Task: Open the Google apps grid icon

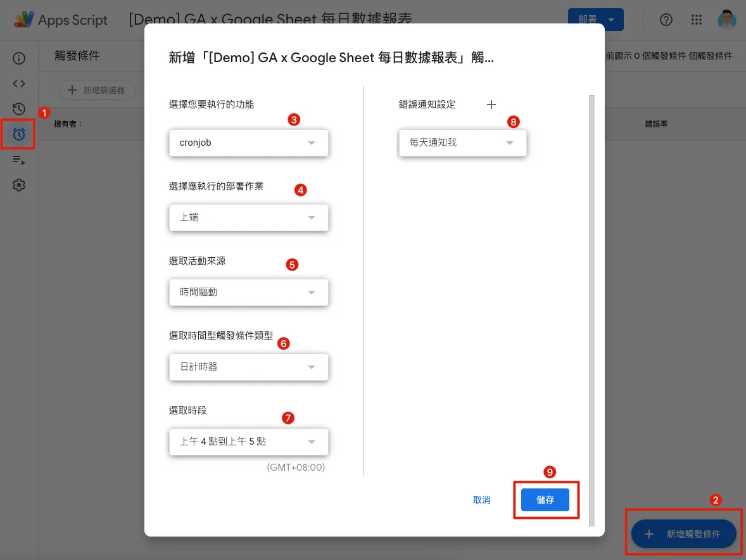Action: (697, 20)
